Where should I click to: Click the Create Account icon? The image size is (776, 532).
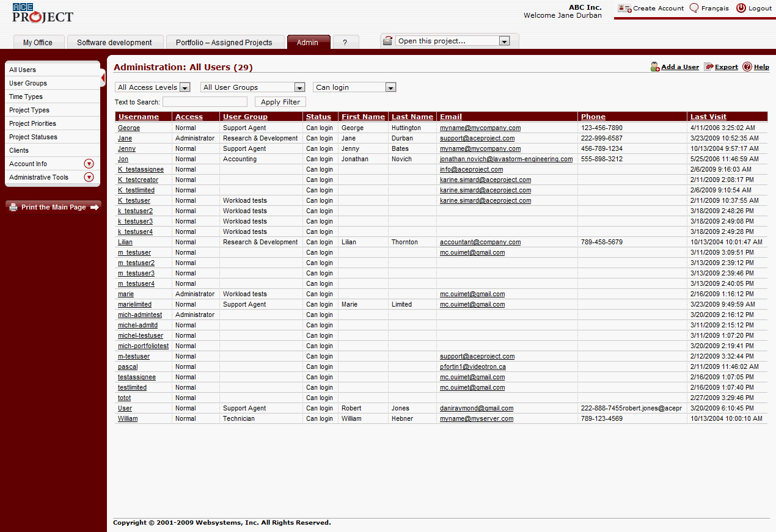(624, 8)
